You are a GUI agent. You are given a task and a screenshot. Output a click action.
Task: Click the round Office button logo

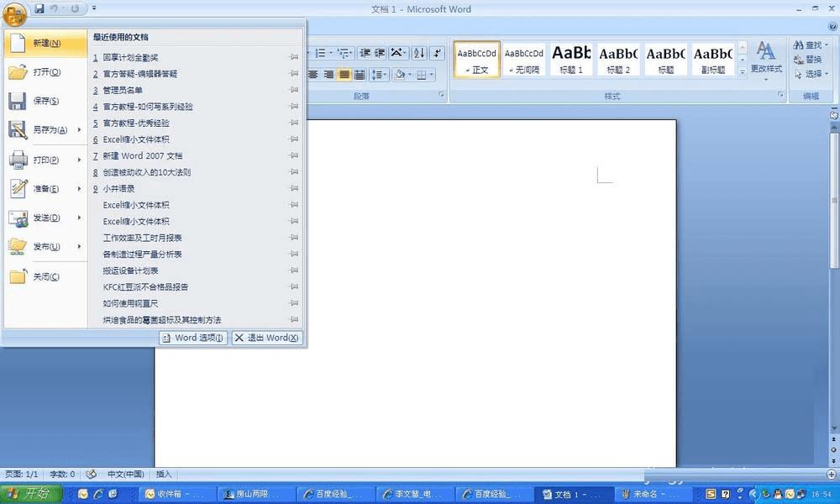coord(14,14)
